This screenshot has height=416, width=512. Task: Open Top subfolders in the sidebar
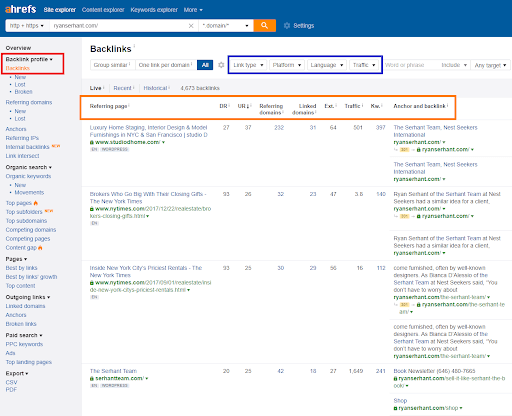pyautogui.click(x=24, y=212)
